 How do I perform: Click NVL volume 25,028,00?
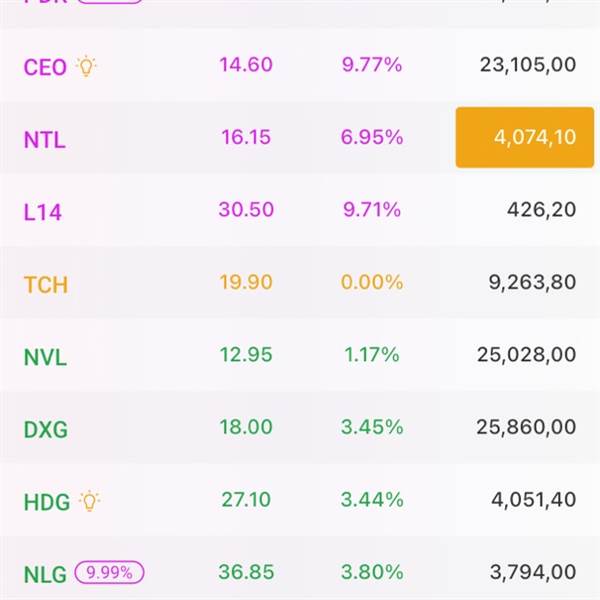coord(527,354)
